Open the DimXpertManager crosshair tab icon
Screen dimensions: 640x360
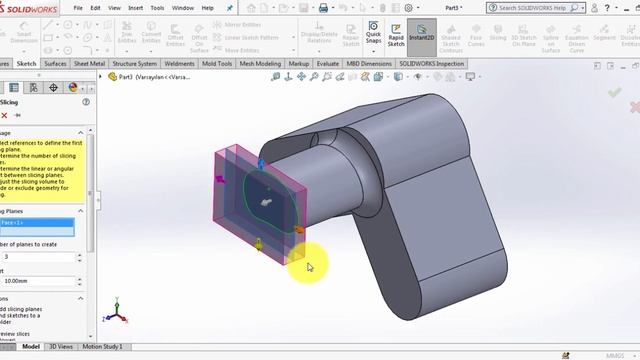pos(53,87)
